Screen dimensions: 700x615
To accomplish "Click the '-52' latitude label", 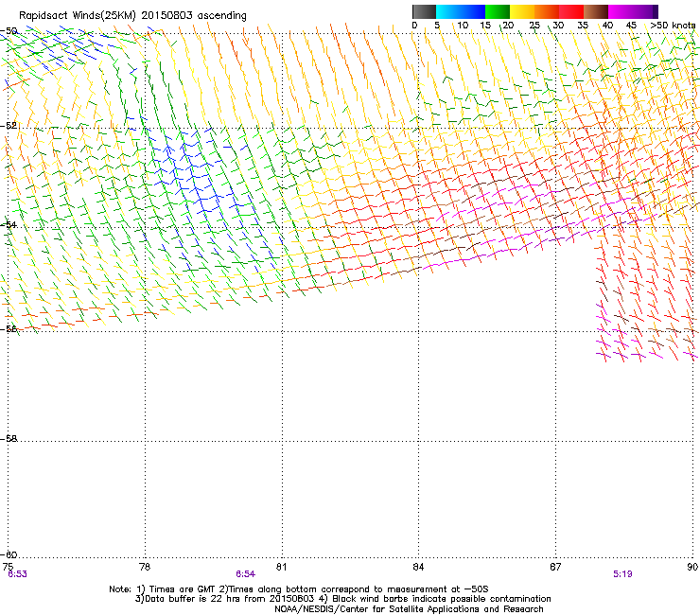I will (x=9, y=126).
